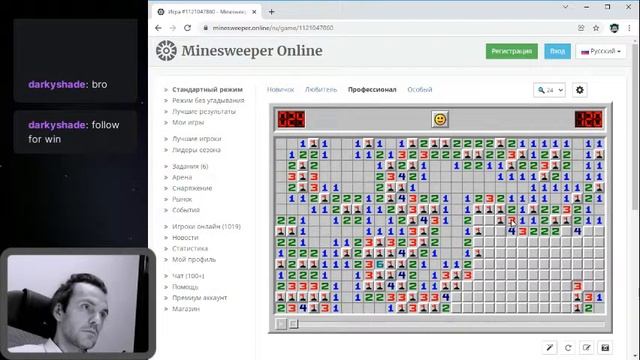This screenshot has width=640, height=360.
Task: Open Лучшие результаты in sidebar
Action: pyautogui.click(x=204, y=111)
